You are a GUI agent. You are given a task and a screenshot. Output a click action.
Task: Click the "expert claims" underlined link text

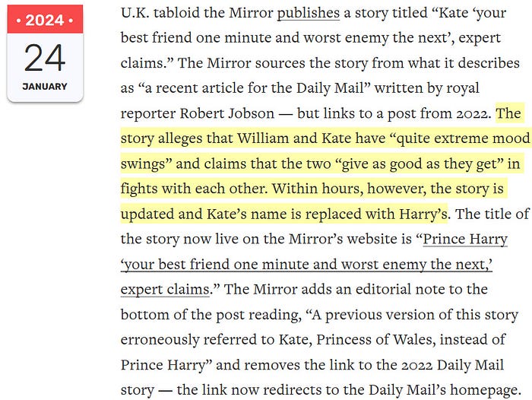(165, 289)
